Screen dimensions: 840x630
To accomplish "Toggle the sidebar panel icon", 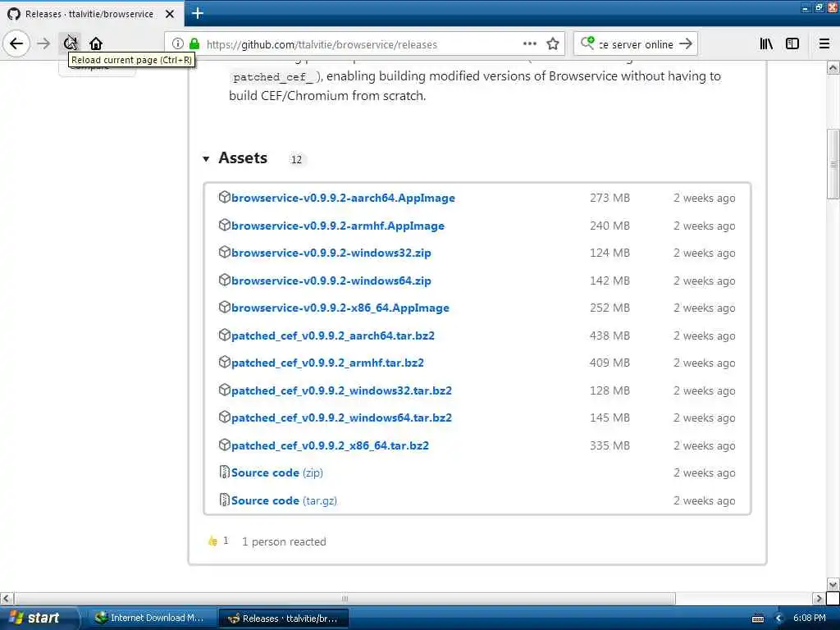I will [x=792, y=44].
